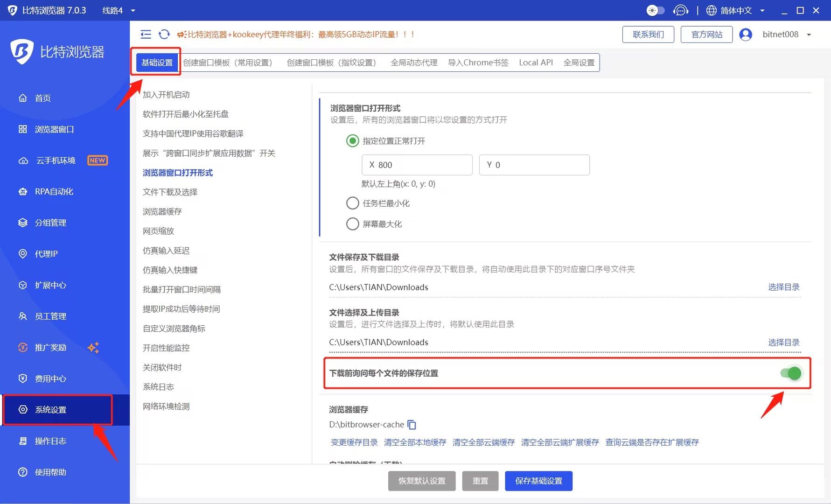Click 官方网站 button
Screen dimensions: 831x504
(x=706, y=35)
